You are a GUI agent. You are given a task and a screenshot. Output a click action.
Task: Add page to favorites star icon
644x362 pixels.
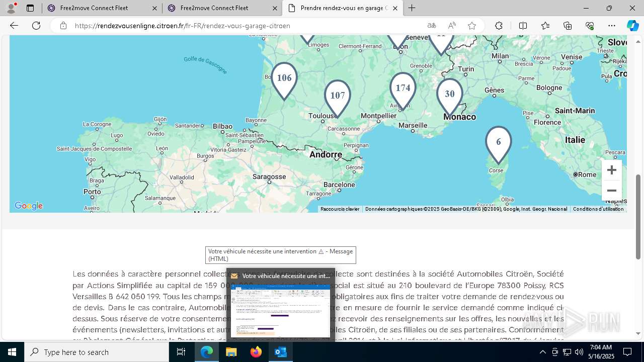coord(472,26)
